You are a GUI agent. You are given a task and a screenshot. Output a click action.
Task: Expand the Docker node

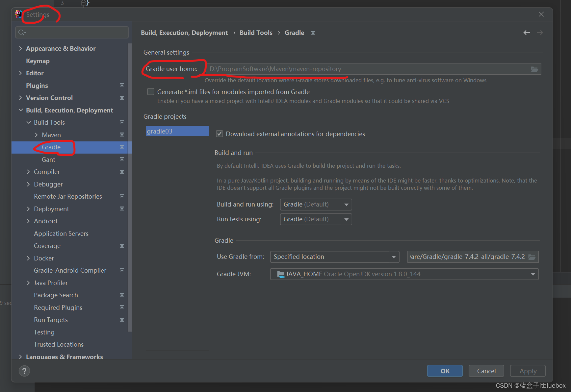[x=29, y=258]
